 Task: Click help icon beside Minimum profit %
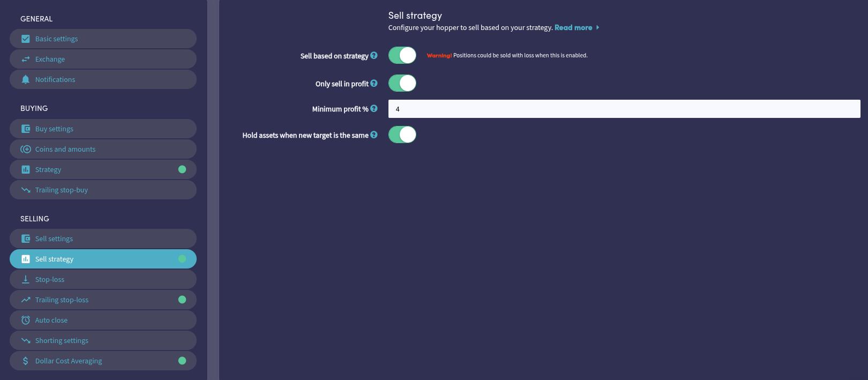point(374,109)
